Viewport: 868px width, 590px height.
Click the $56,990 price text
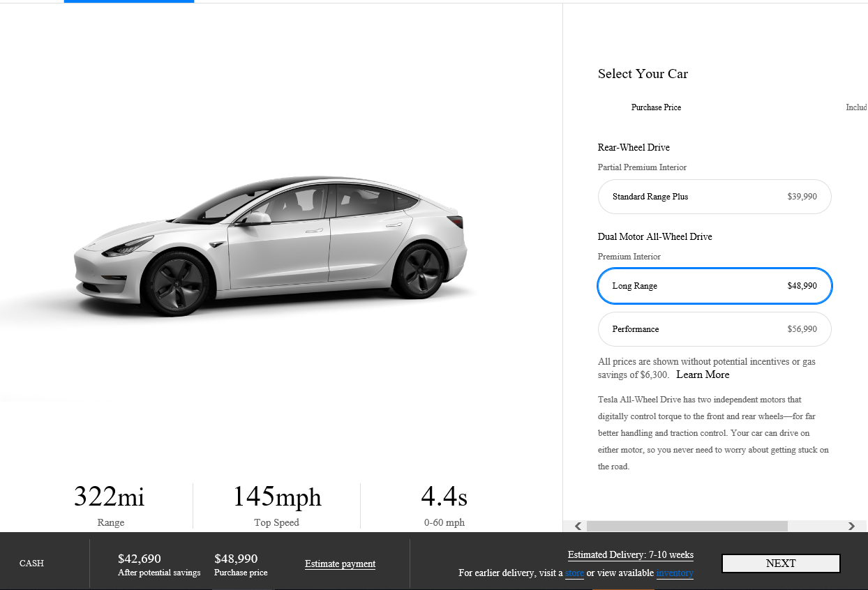(802, 329)
